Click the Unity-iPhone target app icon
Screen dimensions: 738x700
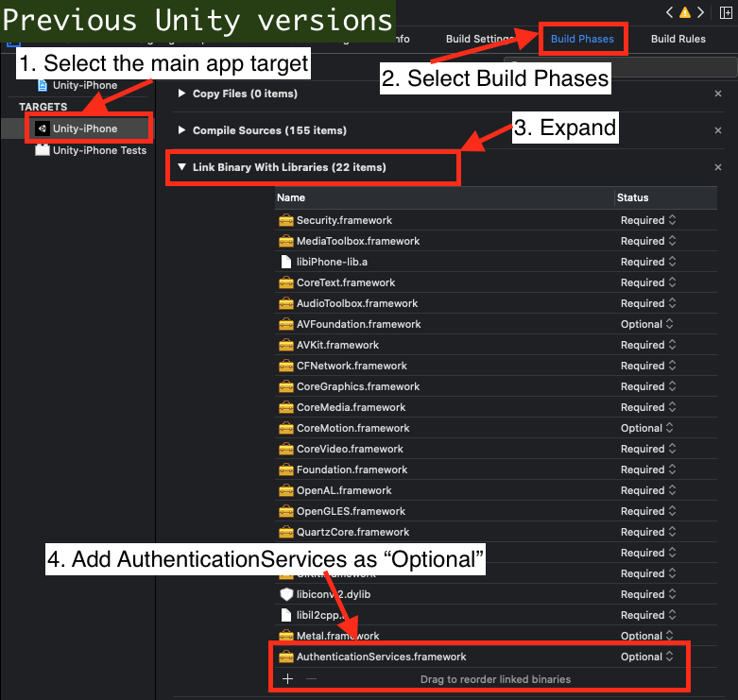43,128
